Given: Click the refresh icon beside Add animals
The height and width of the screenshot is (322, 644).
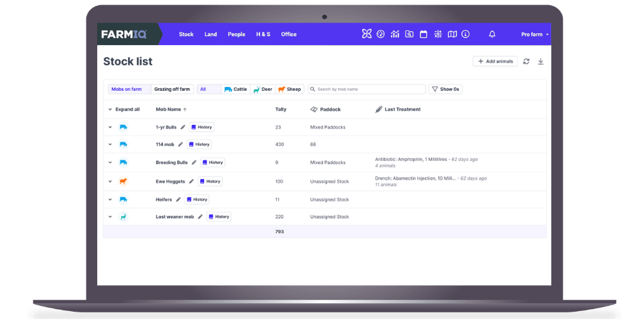Looking at the screenshot, I should 526,61.
